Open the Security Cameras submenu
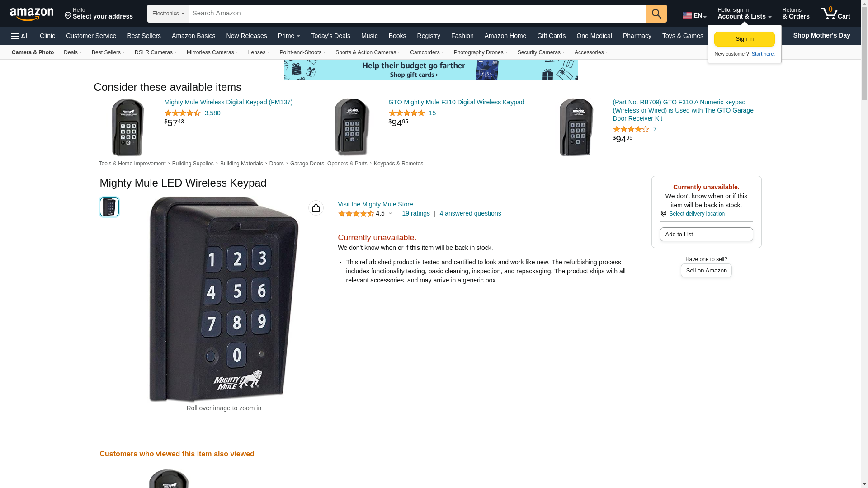 click(541, 52)
